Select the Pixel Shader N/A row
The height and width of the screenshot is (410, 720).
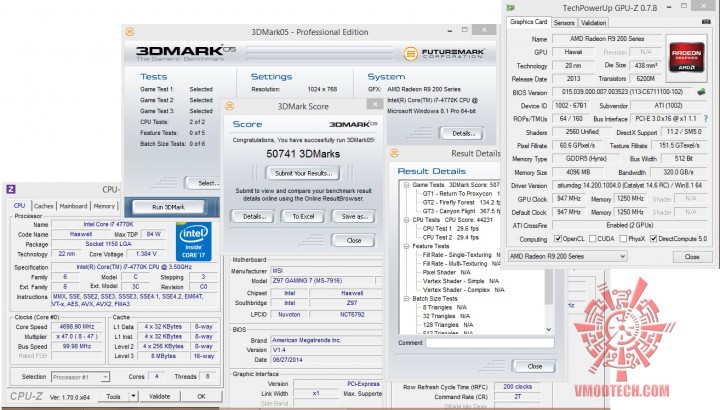[x=446, y=272]
